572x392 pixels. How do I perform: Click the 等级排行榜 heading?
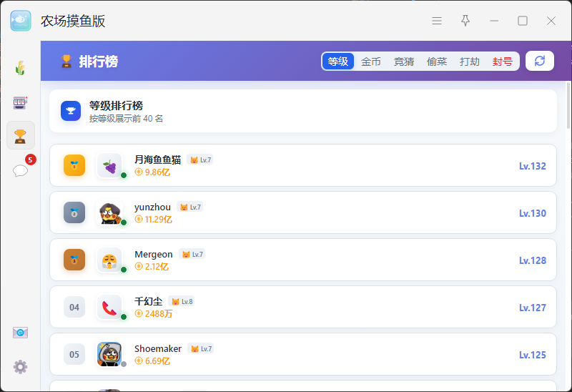point(116,105)
